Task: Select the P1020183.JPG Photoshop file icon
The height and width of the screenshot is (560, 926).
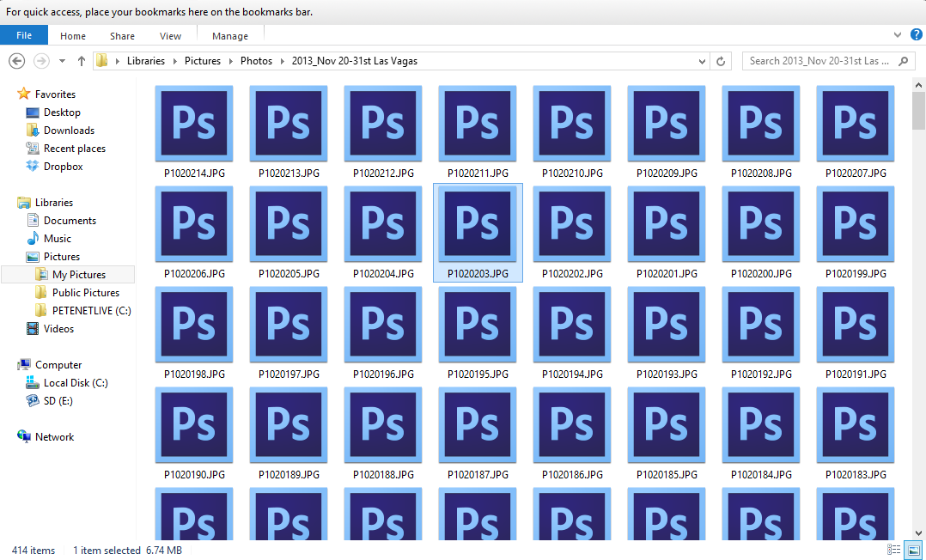Action: click(x=856, y=425)
